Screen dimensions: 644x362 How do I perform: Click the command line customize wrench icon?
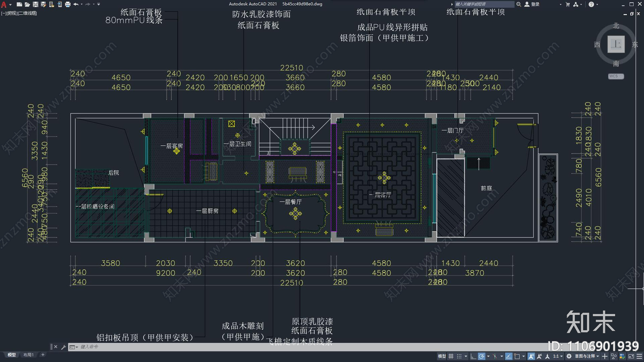click(x=63, y=347)
